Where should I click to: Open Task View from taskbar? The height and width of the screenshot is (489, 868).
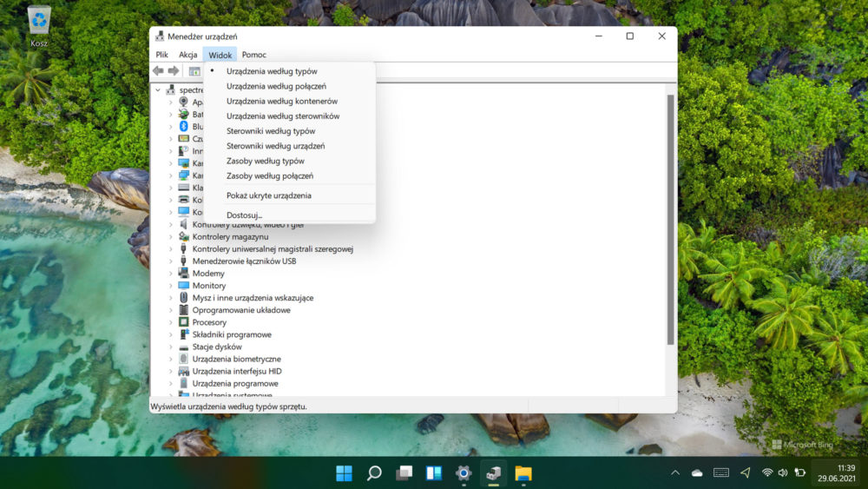(x=404, y=473)
